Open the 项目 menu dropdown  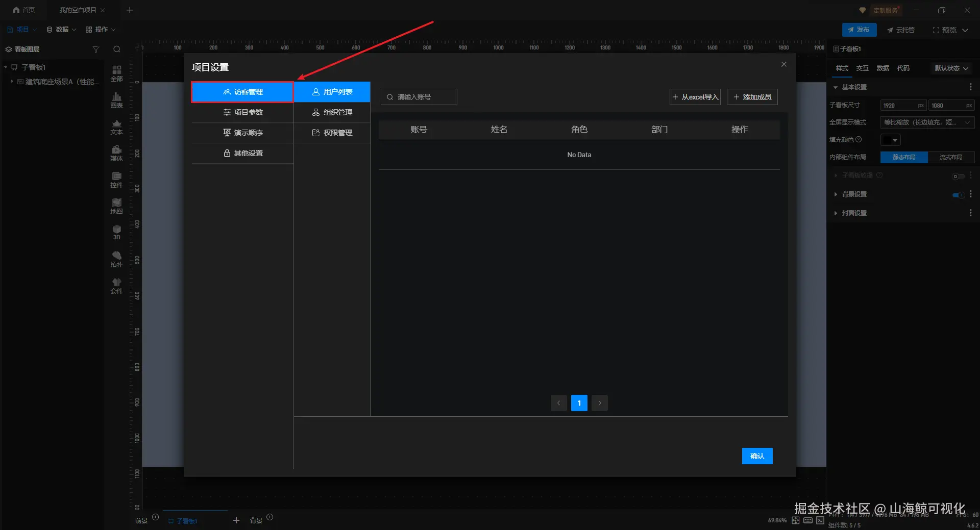coord(22,30)
